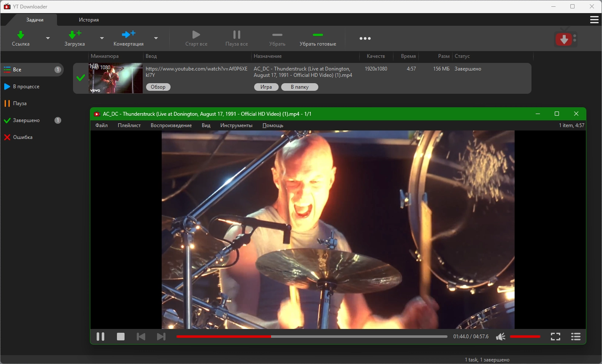Click the Убрать готовые green dash icon

pyautogui.click(x=317, y=35)
